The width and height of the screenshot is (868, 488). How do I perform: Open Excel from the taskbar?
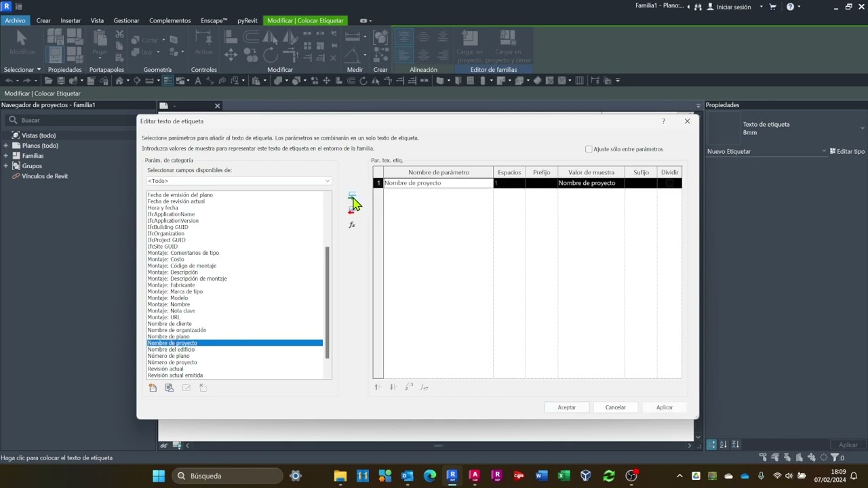[564, 476]
